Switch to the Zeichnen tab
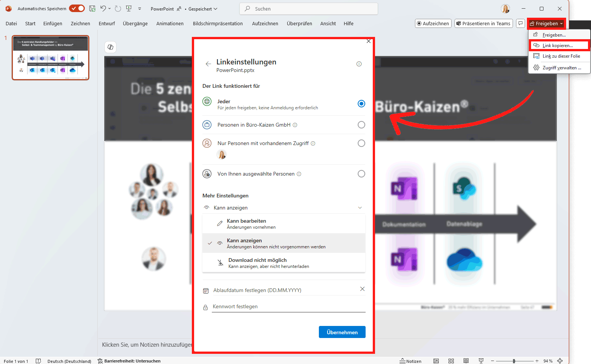 click(80, 23)
